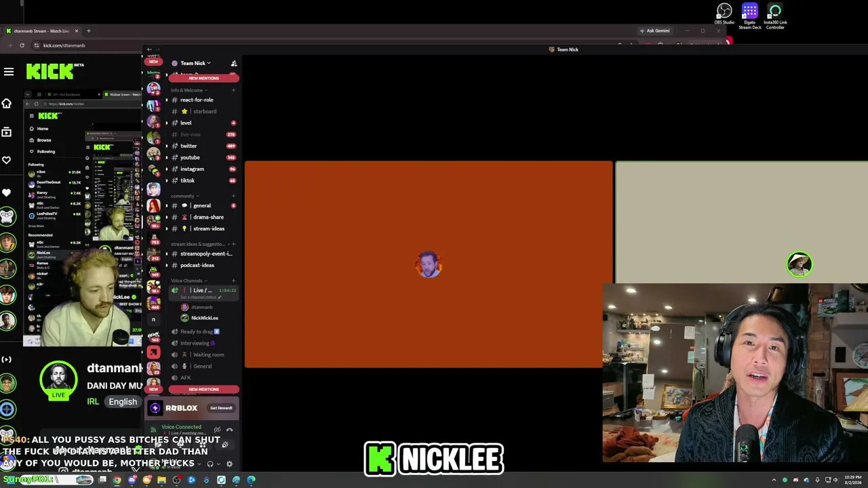868x488 pixels.
Task: Click the bearded user's avatar tile in call
Action: (428, 264)
